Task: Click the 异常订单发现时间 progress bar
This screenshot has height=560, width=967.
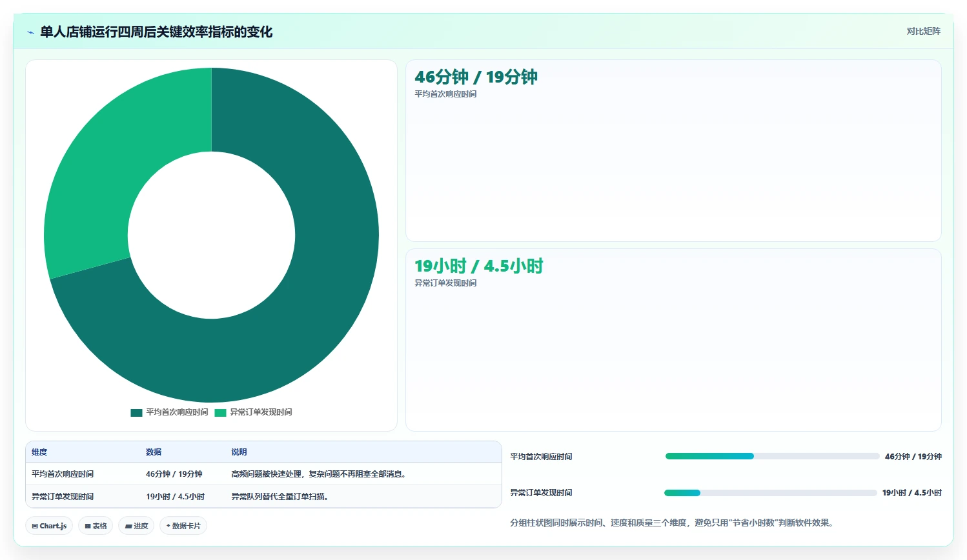Action: click(x=771, y=493)
